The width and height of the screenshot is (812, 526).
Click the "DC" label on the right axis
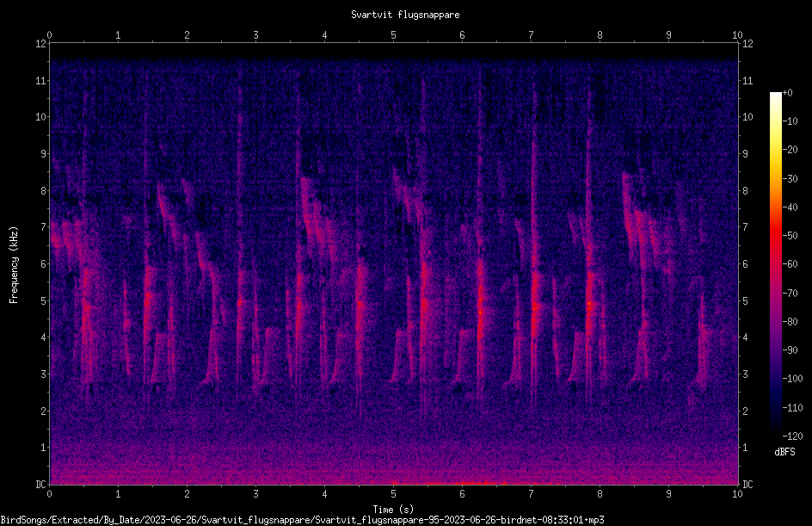(747, 485)
